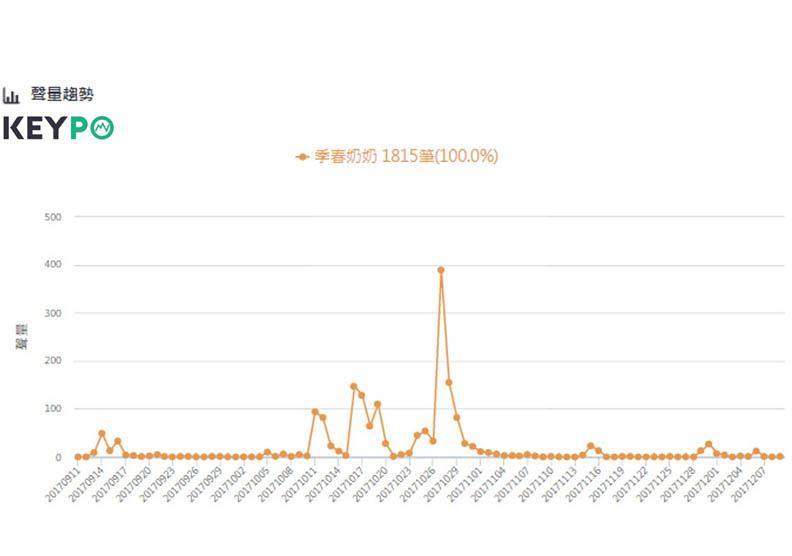Select the mid-September peak point near 50
The image size is (792, 556).
[x=102, y=434]
